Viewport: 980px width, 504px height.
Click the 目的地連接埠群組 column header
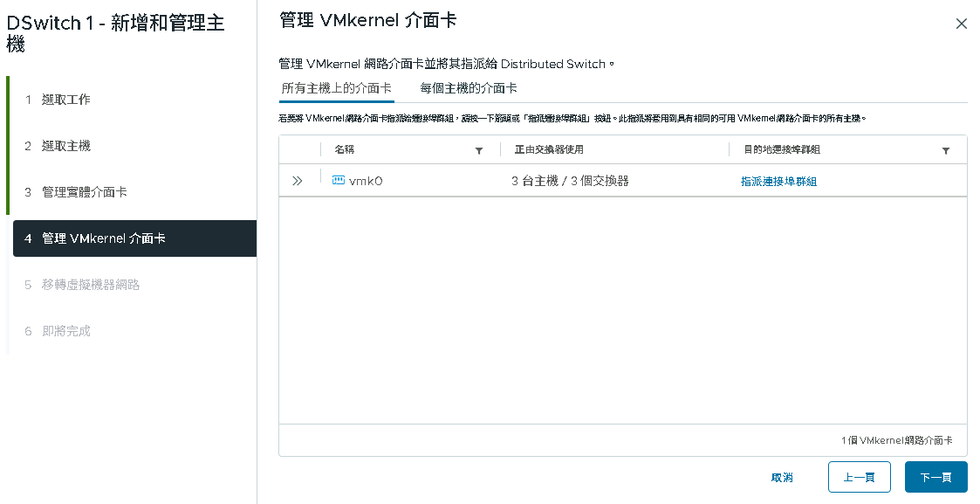782,149
